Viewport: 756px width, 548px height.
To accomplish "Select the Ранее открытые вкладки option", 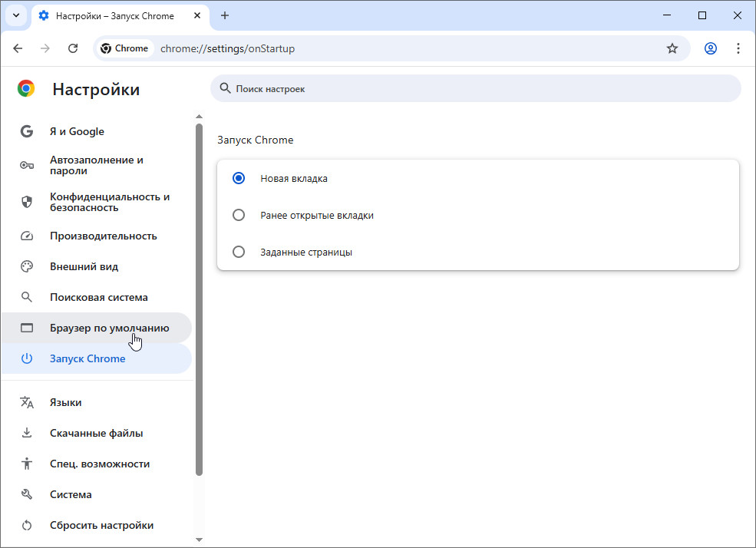I will pyautogui.click(x=239, y=215).
